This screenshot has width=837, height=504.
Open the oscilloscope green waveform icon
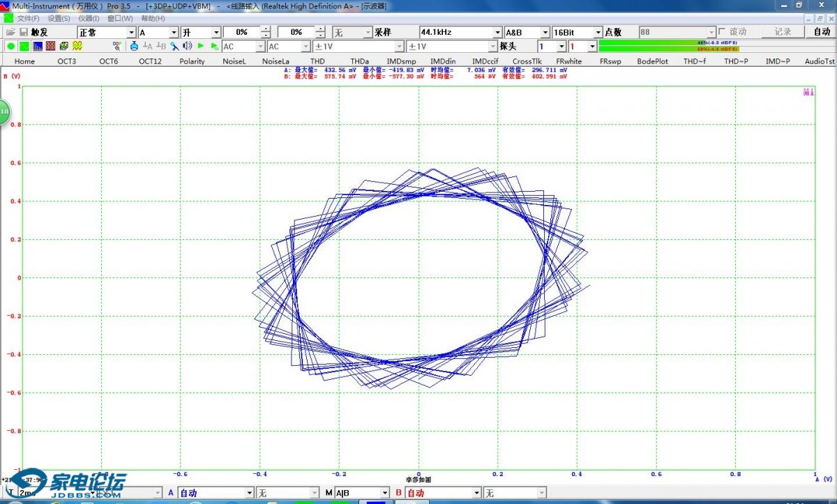tap(24, 46)
